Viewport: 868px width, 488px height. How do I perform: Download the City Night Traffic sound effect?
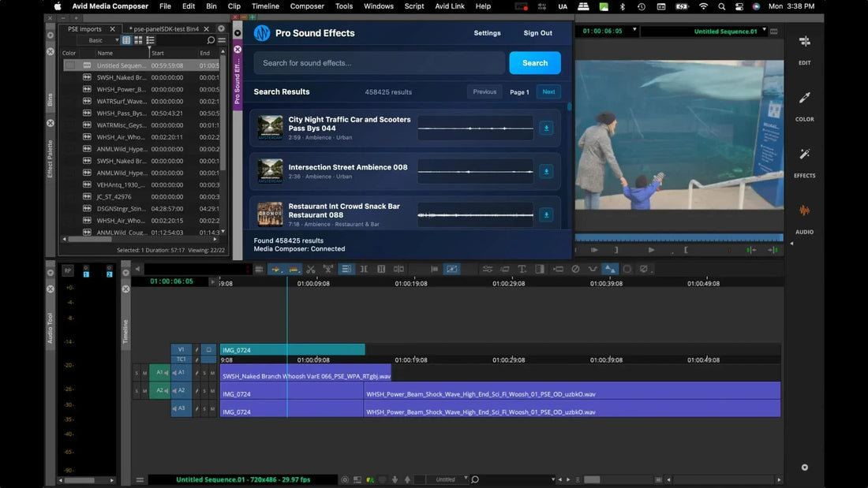coord(546,127)
